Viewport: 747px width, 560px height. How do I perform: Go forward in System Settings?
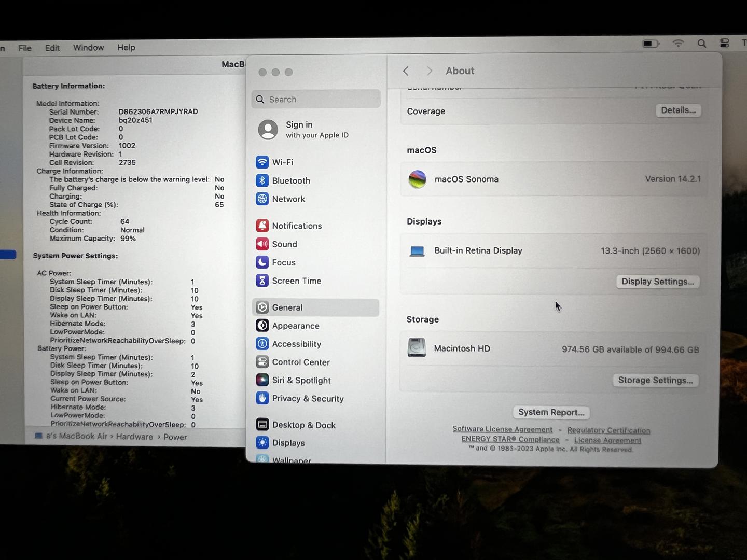429,71
